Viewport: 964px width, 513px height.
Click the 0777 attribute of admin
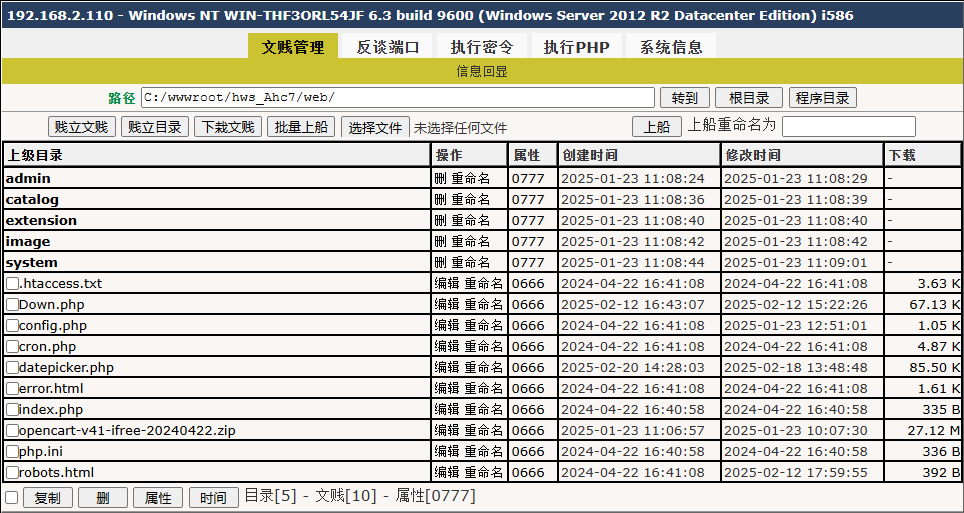coord(528,178)
